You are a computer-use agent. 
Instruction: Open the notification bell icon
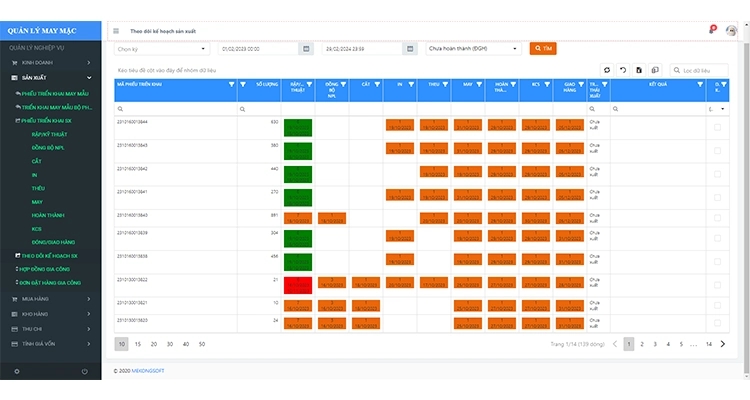tap(711, 31)
